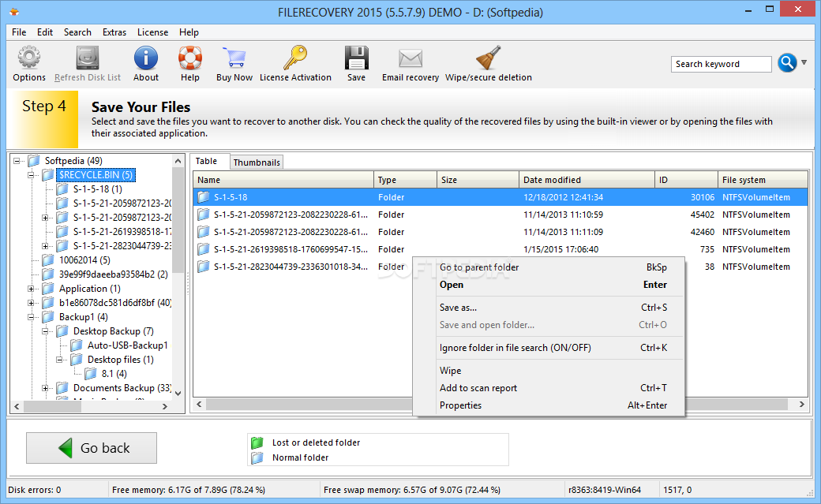Click the Help lifebuoy icon

(190, 58)
